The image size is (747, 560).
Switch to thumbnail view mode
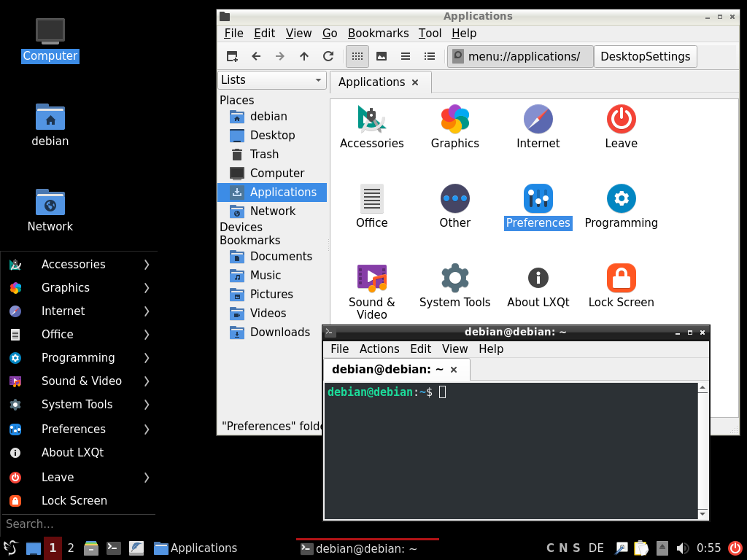coord(381,56)
